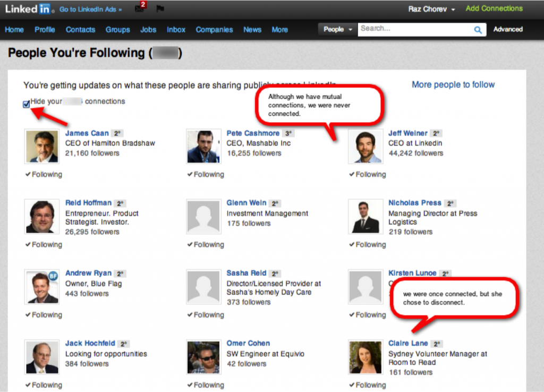Image resolution: width=544 pixels, height=392 pixels.
Task: Open the Raz Chorev account menu
Action: tap(431, 9)
